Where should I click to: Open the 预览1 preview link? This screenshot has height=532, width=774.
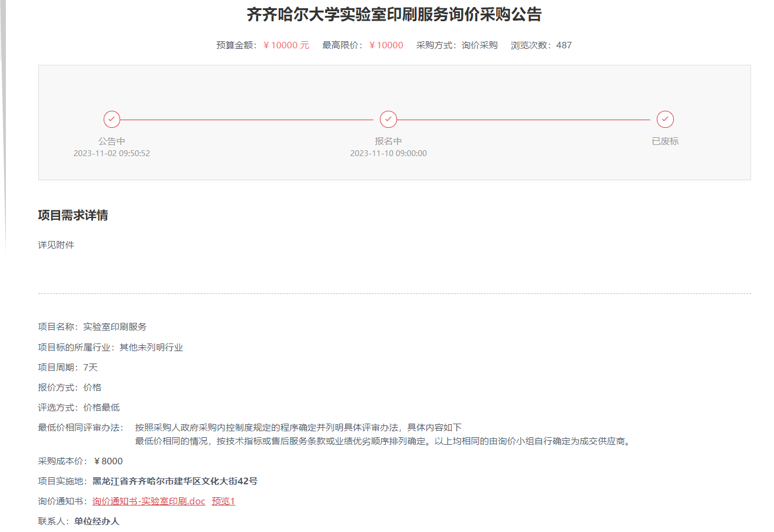click(223, 501)
